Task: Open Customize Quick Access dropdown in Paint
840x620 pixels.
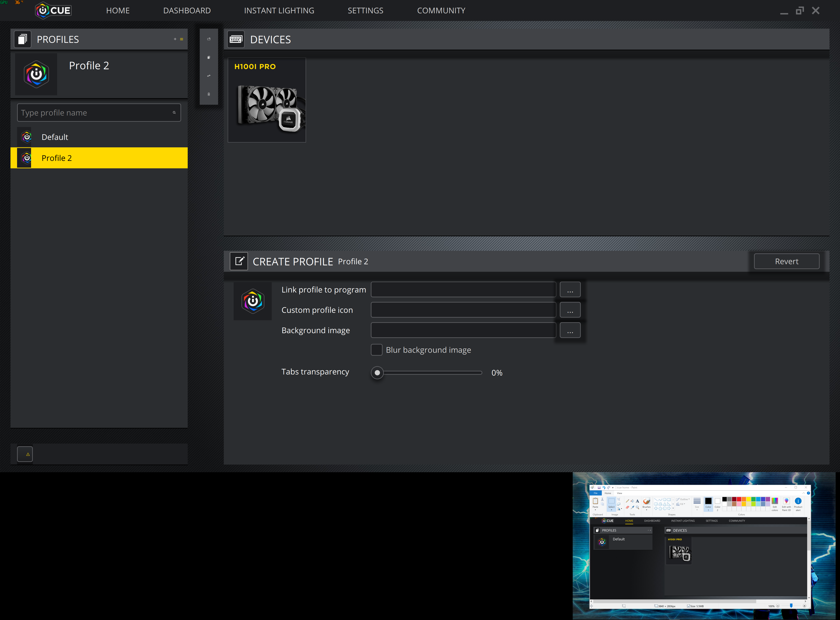Action: 613,488
